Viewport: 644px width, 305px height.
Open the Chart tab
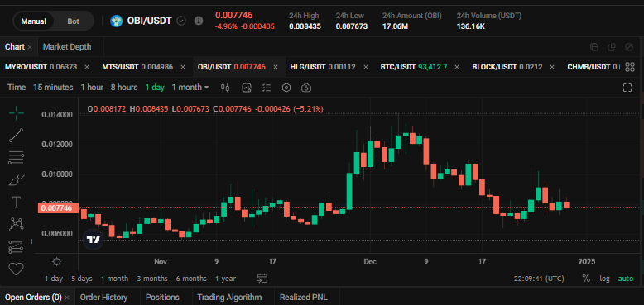(15, 47)
